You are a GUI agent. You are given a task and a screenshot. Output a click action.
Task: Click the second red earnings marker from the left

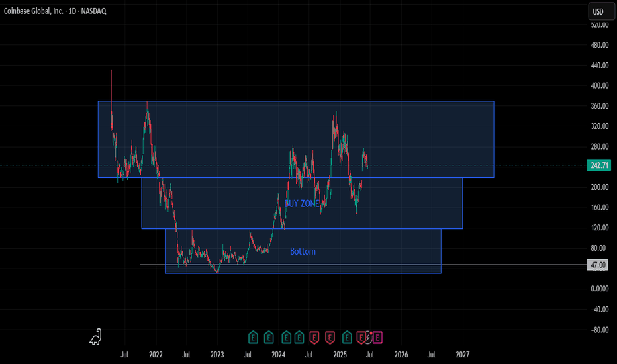coord(330,338)
